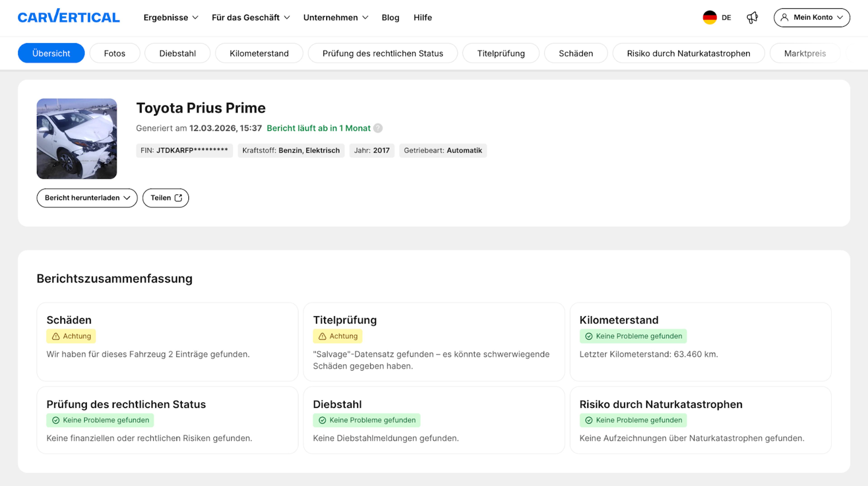Open the Titelprüfung summary card
The image size is (868, 486).
coord(434,342)
